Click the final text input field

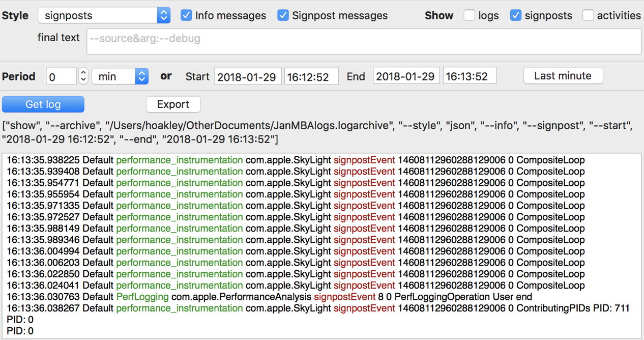(364, 41)
